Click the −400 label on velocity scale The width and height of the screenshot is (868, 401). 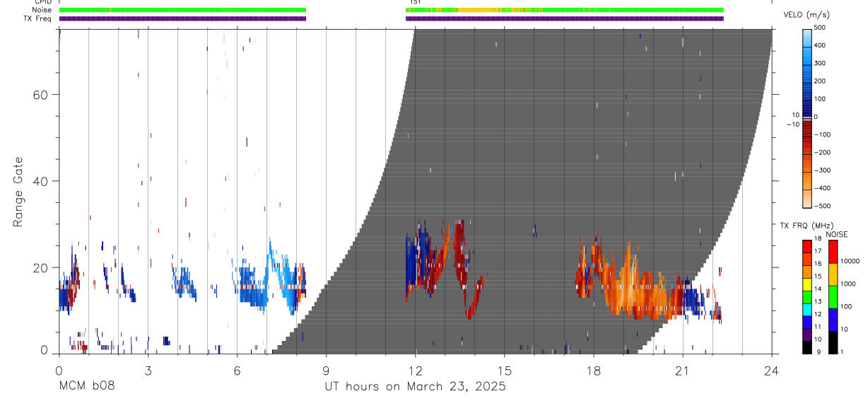pos(821,188)
